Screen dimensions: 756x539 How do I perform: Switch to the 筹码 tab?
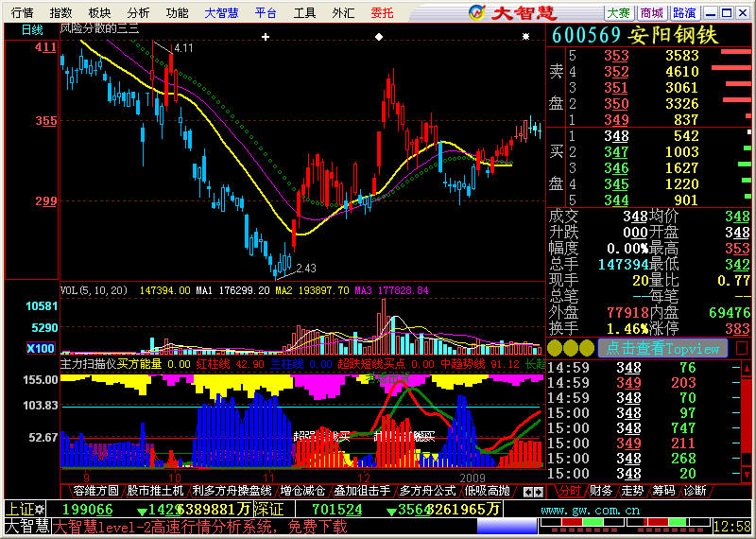point(664,491)
